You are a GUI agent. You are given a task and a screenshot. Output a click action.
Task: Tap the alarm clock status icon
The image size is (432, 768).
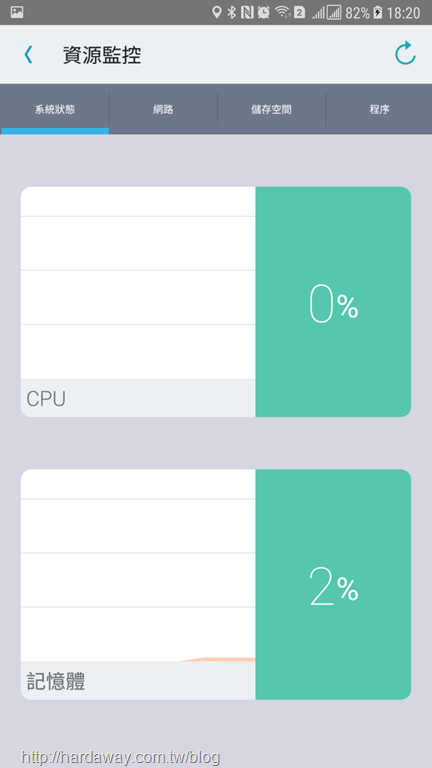[264, 12]
